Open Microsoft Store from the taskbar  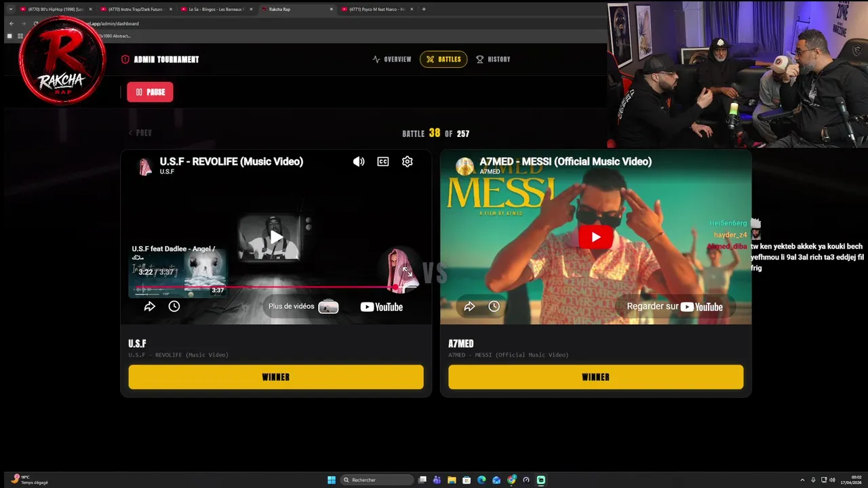[467, 480]
